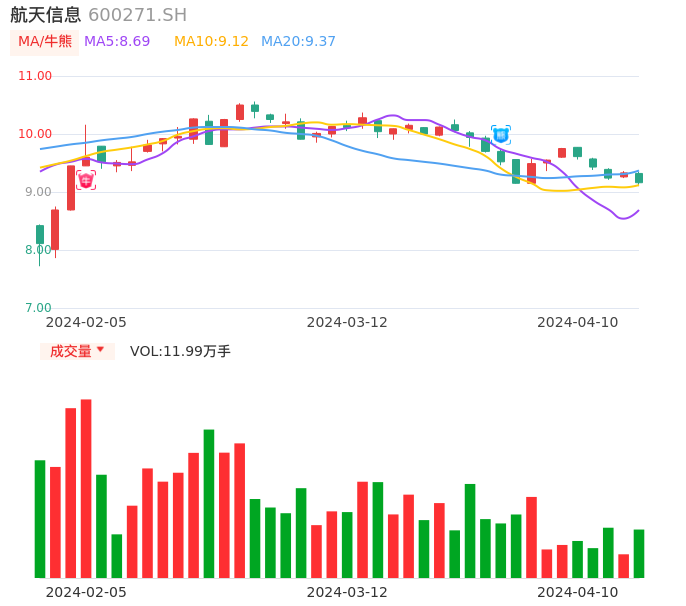Click the tallest green volume bar
Viewport: 686px width, 606px height.
(x=209, y=503)
